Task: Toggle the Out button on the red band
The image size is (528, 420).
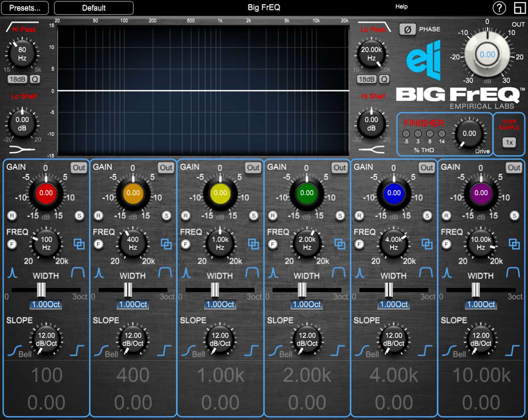Action: point(79,168)
